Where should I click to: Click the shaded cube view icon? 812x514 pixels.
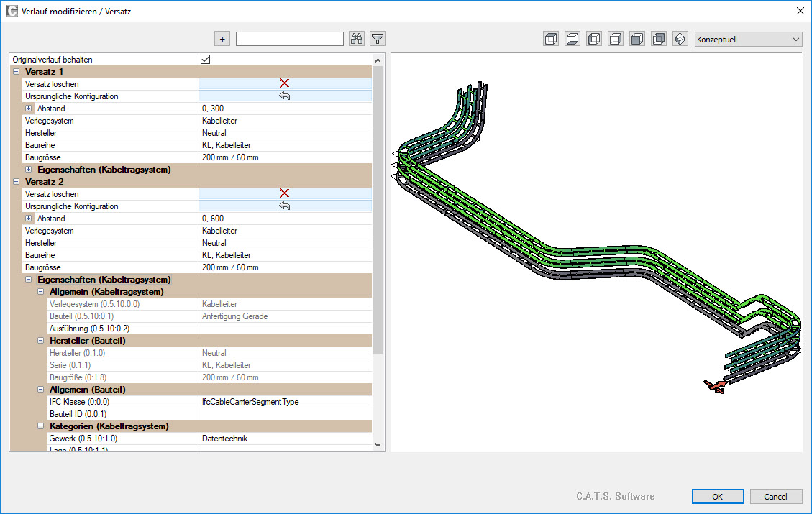point(637,39)
